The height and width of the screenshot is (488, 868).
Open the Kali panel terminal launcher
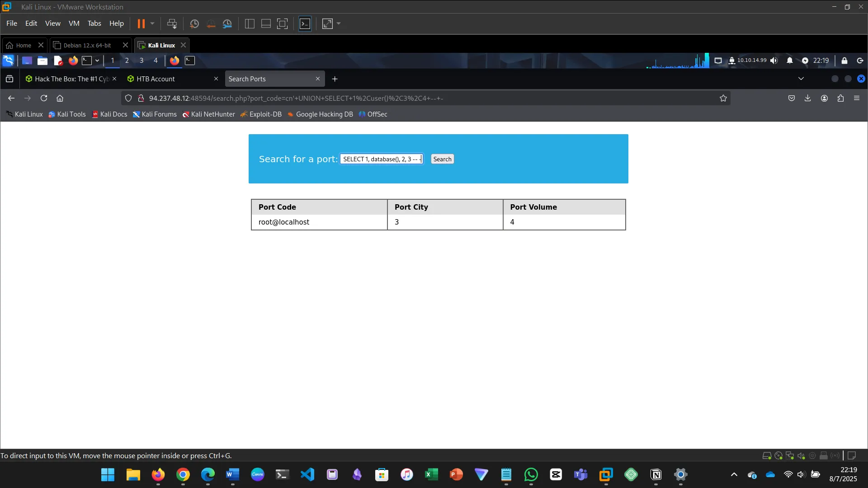87,61
